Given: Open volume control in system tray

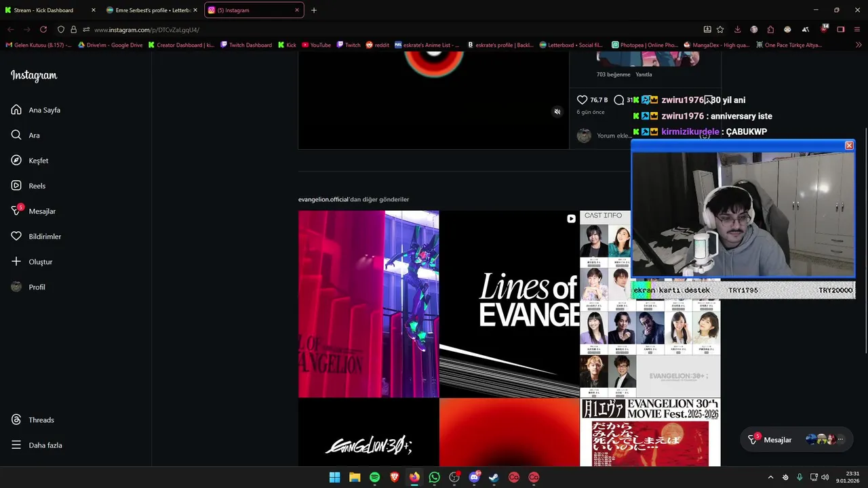Looking at the screenshot, I should (825, 477).
